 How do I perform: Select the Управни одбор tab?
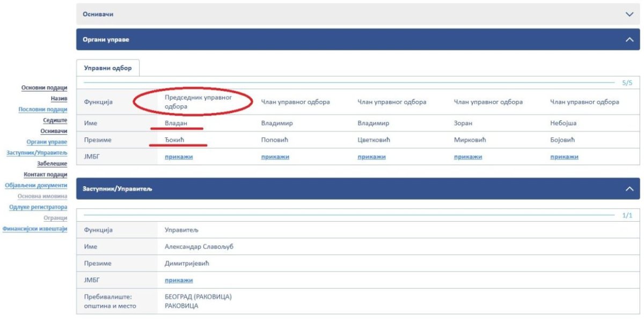click(x=108, y=68)
